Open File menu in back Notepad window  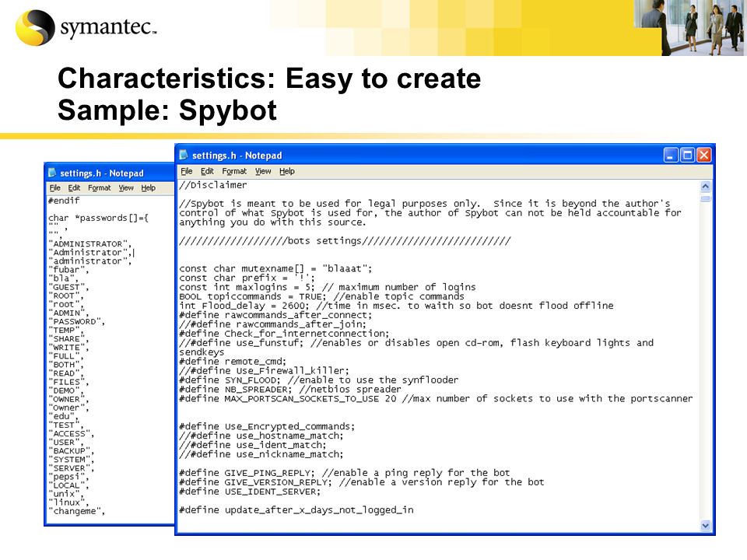54,188
